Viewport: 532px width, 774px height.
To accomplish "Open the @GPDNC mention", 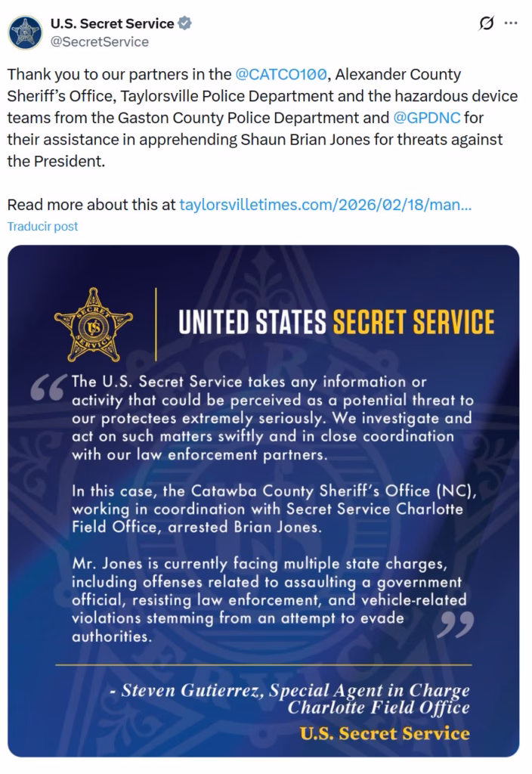I will point(426,119).
